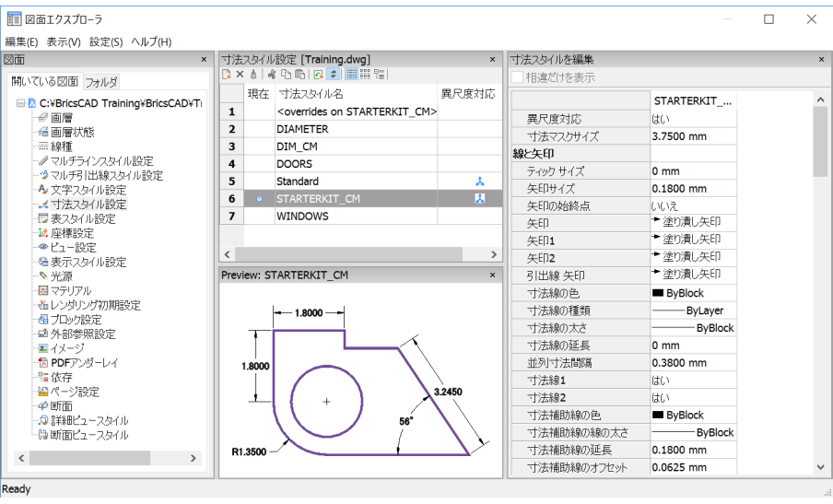Open 画層 in the drawing tree
Image resolution: width=833 pixels, height=504 pixels.
(x=62, y=117)
